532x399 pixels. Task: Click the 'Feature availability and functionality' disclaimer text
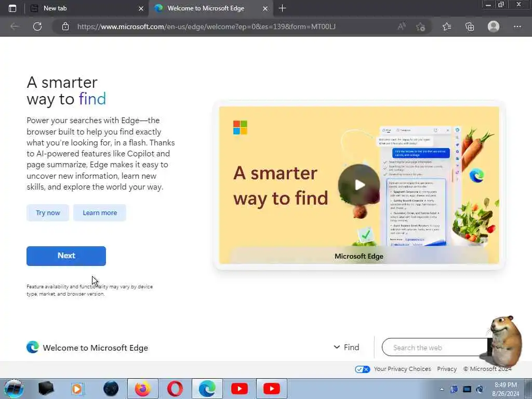pos(90,290)
